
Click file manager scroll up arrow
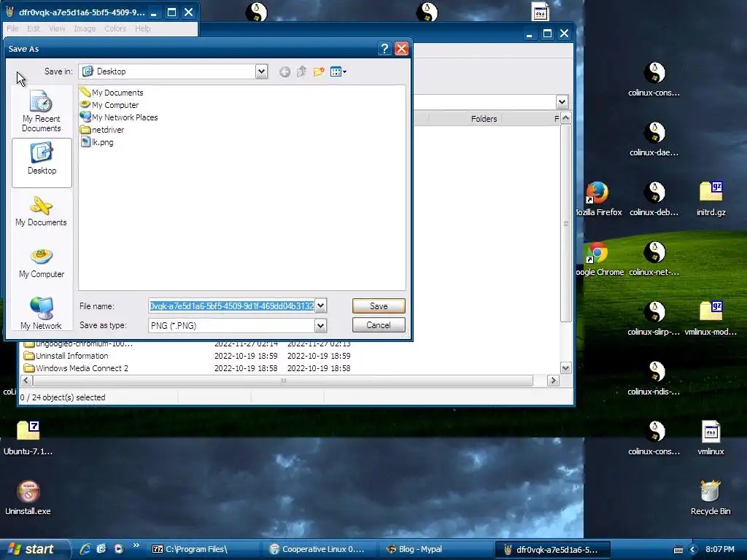tap(565, 117)
